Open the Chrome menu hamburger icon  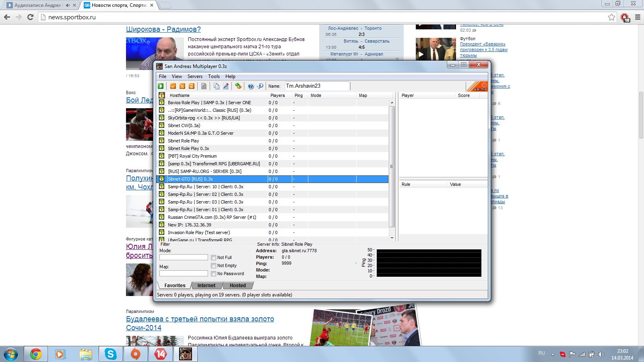(x=638, y=17)
